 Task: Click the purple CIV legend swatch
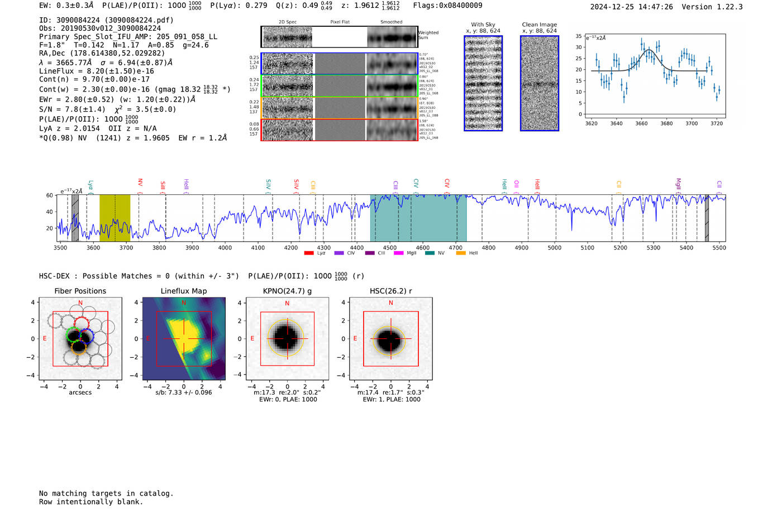339,253
